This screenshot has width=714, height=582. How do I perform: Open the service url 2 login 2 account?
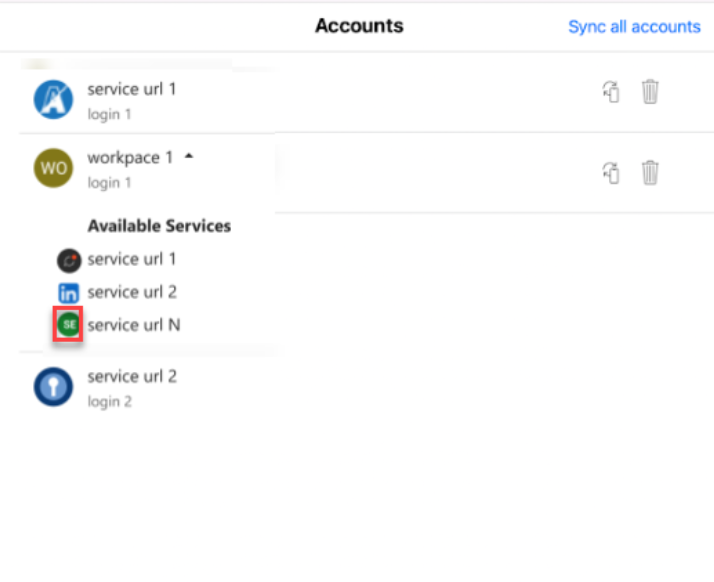[x=132, y=377]
